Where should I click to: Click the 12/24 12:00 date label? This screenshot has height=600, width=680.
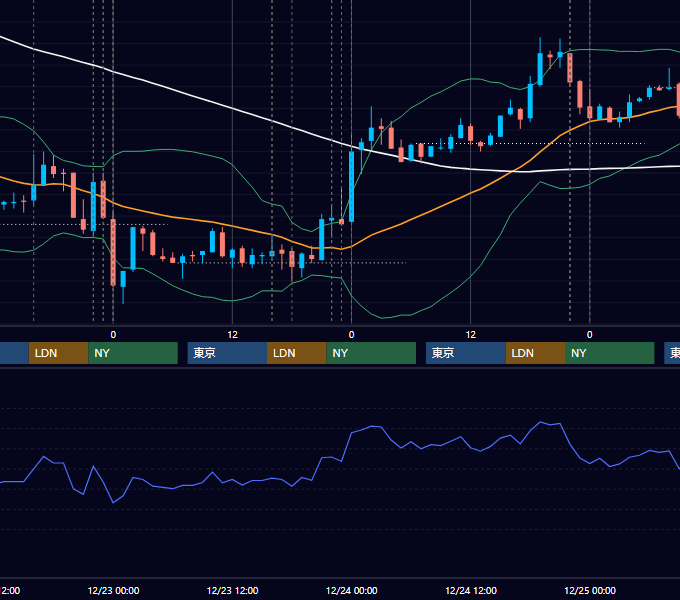coord(471,590)
